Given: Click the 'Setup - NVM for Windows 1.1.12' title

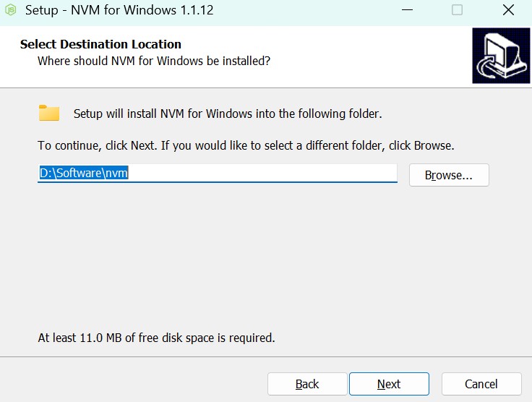Looking at the screenshot, I should click(x=119, y=11).
